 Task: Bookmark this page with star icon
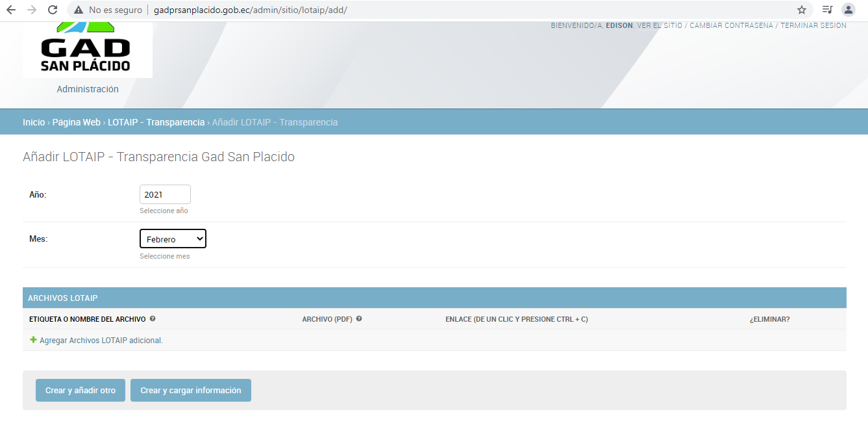[802, 10]
